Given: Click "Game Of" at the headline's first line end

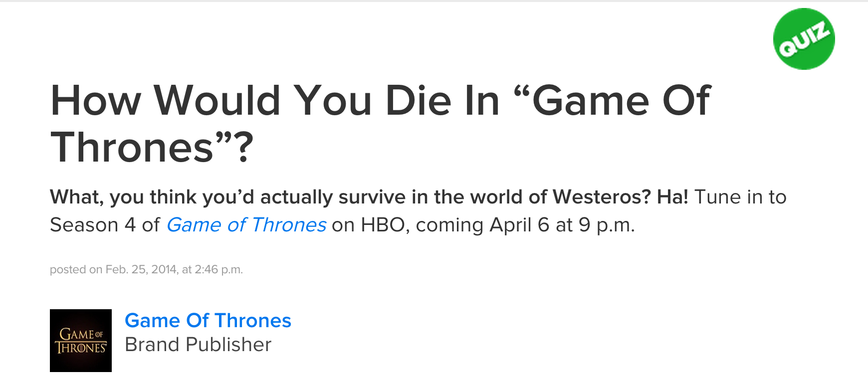Looking at the screenshot, I should [x=622, y=101].
